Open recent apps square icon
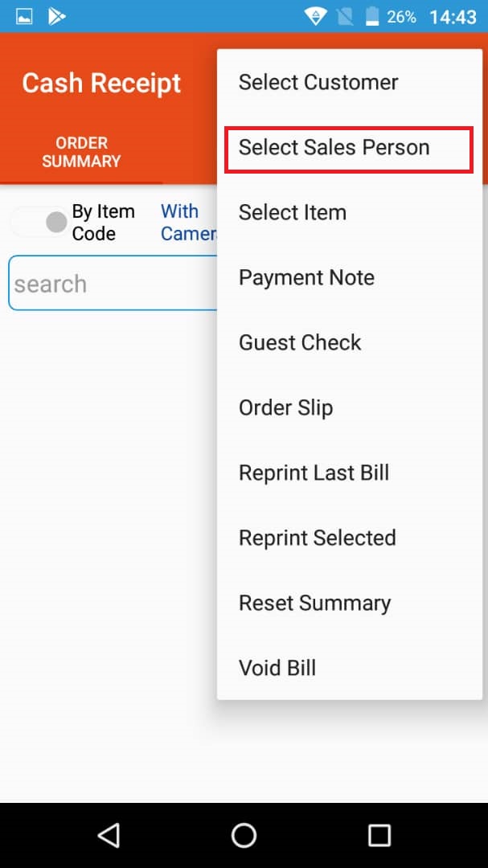 coord(379,835)
